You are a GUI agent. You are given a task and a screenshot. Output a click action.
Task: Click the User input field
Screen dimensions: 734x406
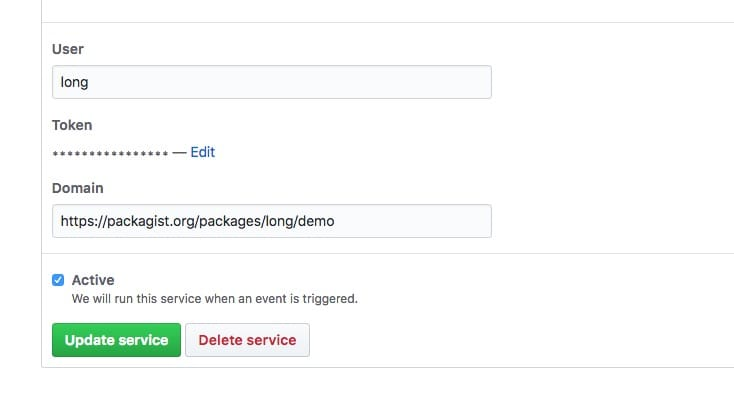click(271, 82)
